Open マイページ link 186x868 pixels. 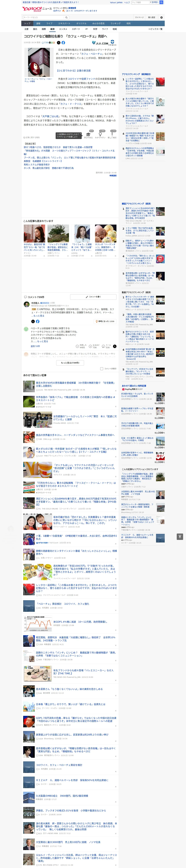coord(139,18)
